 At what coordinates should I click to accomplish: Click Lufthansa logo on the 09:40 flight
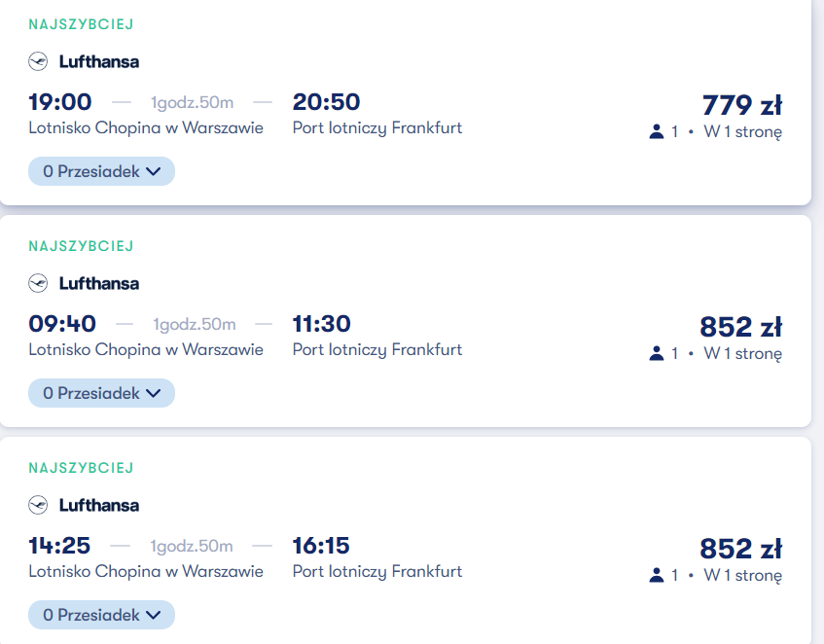pos(38,283)
